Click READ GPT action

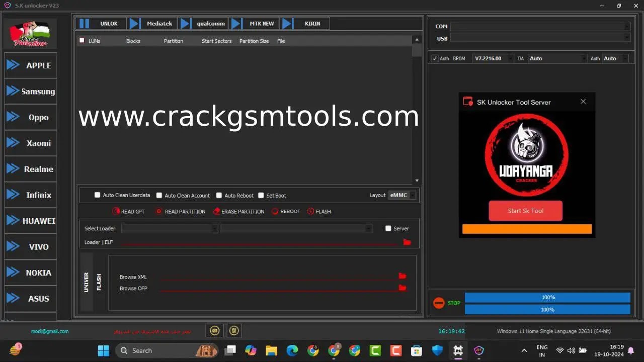128,212
